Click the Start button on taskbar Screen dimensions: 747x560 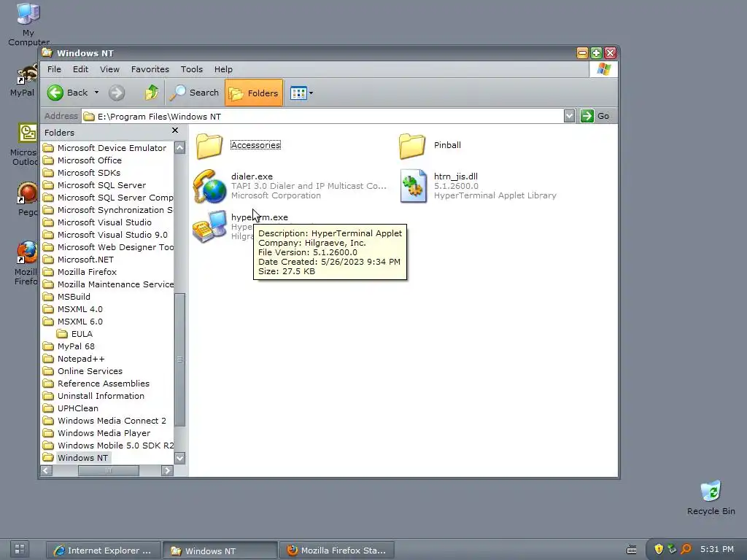coord(20,548)
